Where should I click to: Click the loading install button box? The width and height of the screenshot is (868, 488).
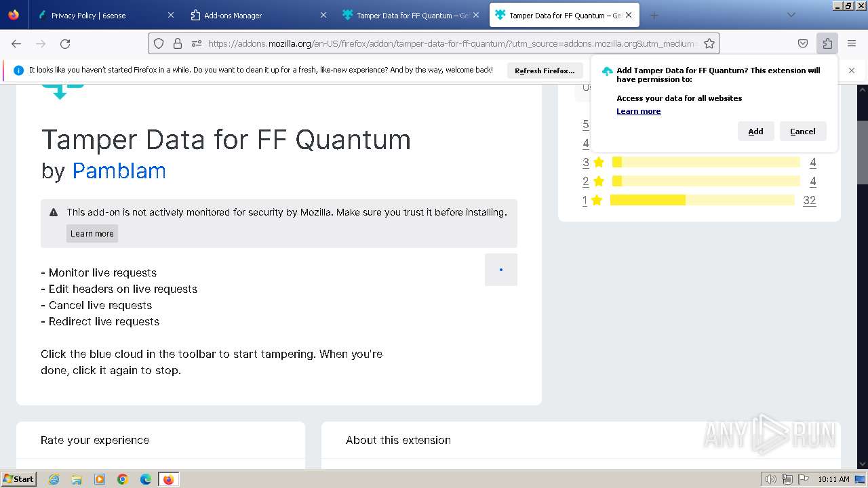pyautogui.click(x=501, y=270)
